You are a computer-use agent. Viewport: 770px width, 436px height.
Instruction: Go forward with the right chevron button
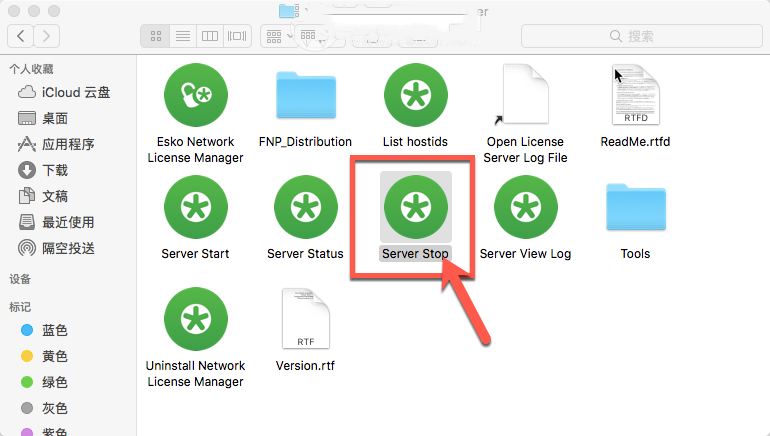pos(47,36)
